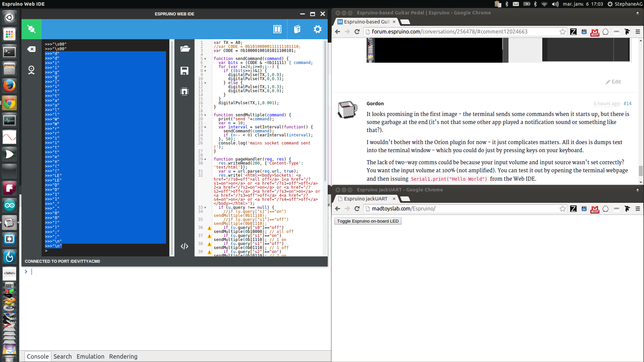
Task: Save code with the floppy disk icon
Action: point(184,70)
